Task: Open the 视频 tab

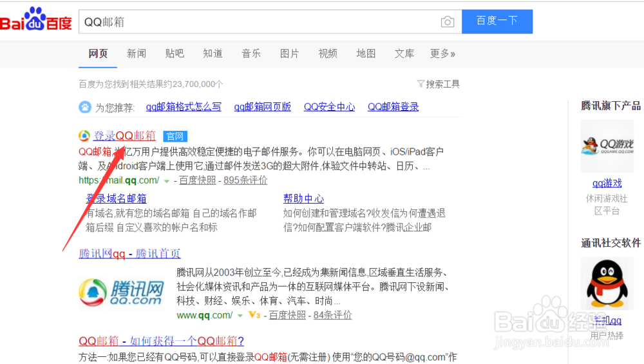Action: click(328, 54)
